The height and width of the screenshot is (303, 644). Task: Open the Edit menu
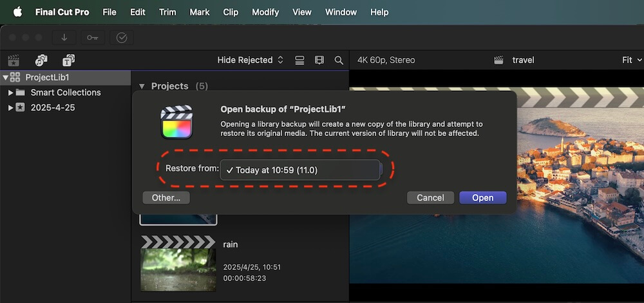(x=138, y=12)
